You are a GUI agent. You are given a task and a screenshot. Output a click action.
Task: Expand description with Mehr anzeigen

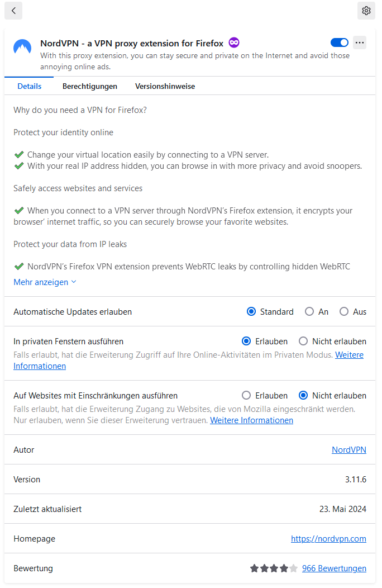click(x=45, y=282)
